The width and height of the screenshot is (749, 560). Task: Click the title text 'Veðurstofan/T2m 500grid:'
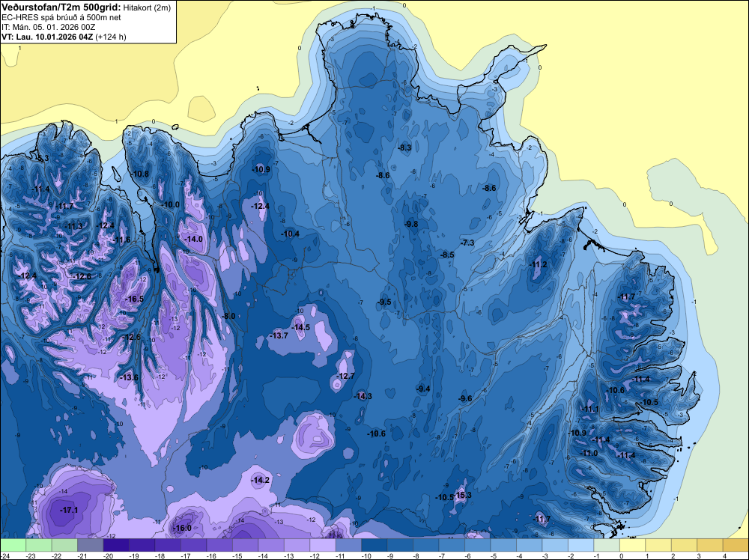click(61, 7)
